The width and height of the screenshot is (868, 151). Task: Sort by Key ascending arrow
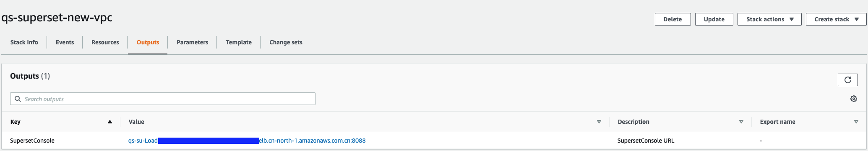point(110,122)
